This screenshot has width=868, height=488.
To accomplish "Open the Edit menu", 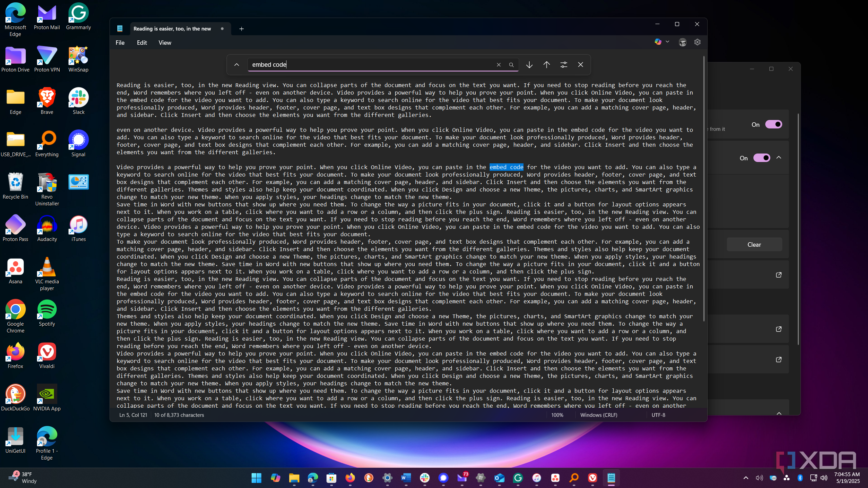I will point(142,43).
